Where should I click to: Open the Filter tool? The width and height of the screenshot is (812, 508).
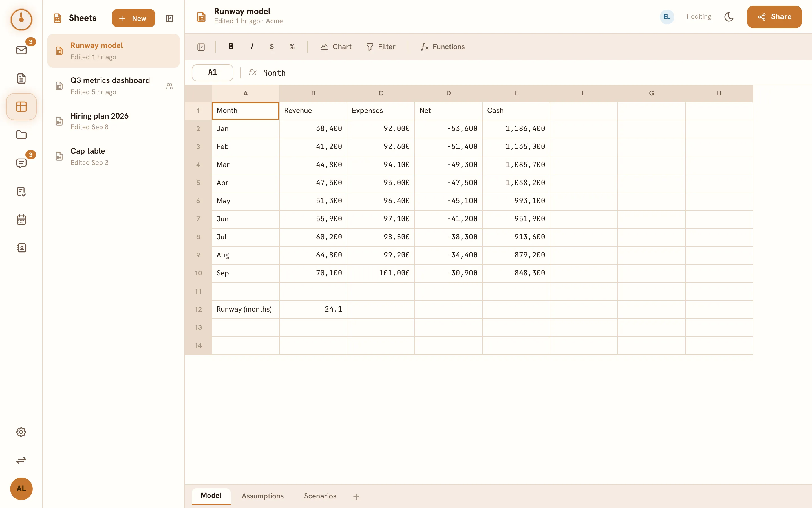click(x=381, y=47)
